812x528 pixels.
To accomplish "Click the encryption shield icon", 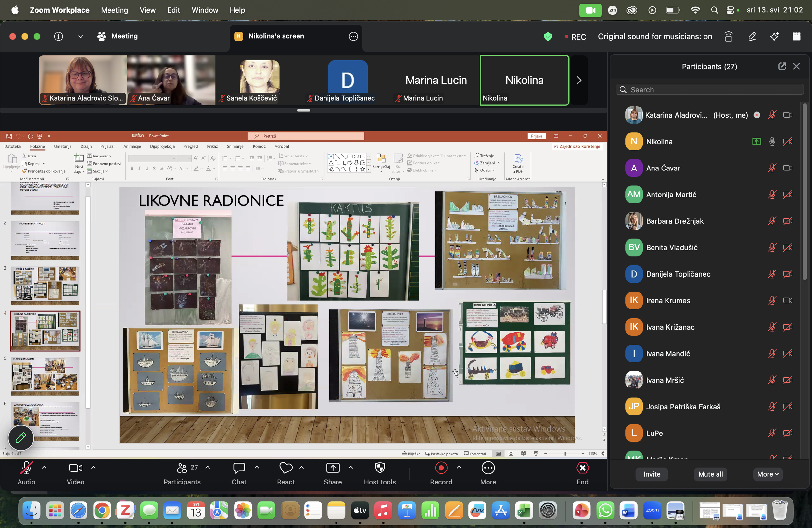I will pyautogui.click(x=548, y=36).
